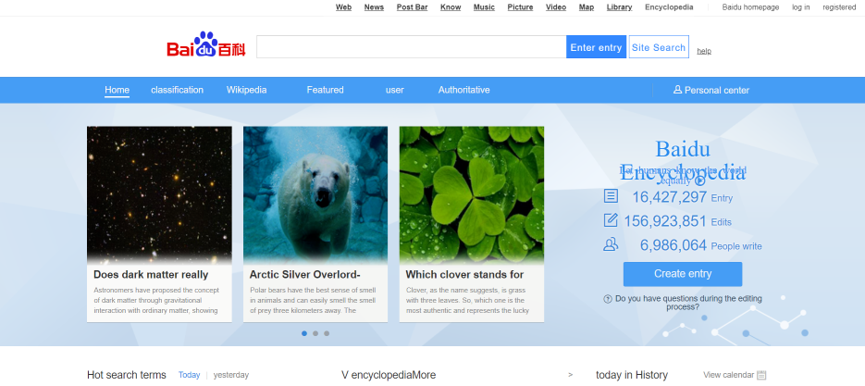This screenshot has width=865, height=386.
Task: Click the Site Search button
Action: click(x=659, y=47)
